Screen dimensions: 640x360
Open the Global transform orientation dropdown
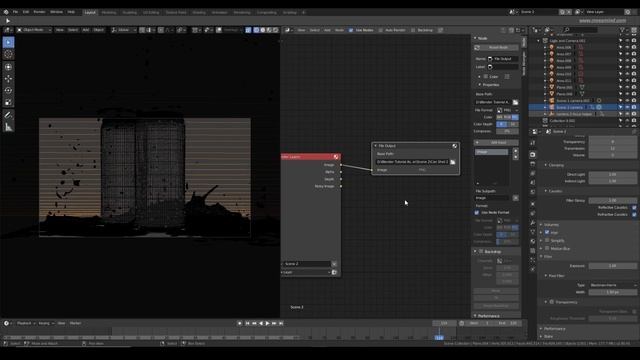click(124, 30)
